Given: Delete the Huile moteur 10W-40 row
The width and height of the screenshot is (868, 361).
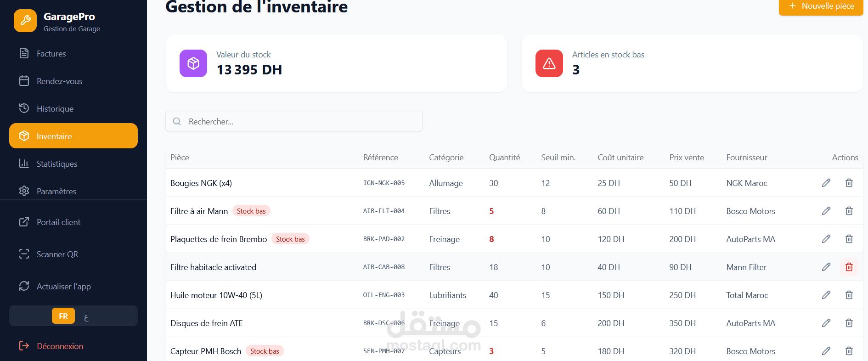Looking at the screenshot, I should click(849, 295).
